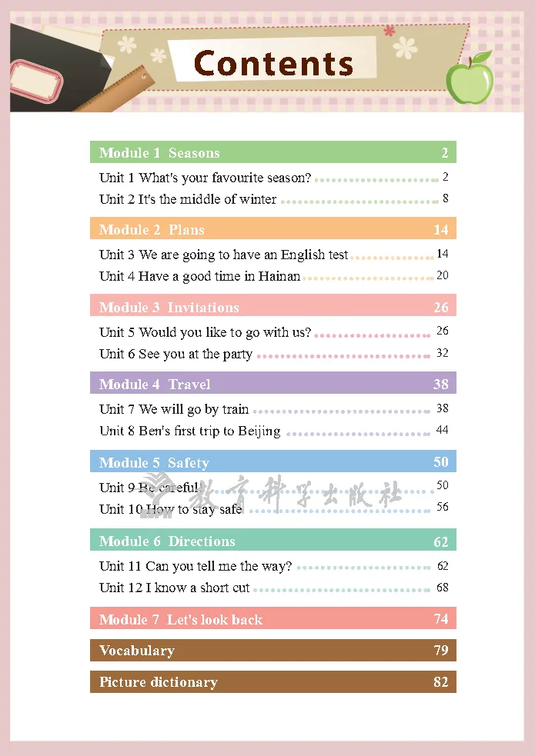The width and height of the screenshot is (535, 756).
Task: Open Unit 1 What's your favourite season?
Action: coord(206,178)
